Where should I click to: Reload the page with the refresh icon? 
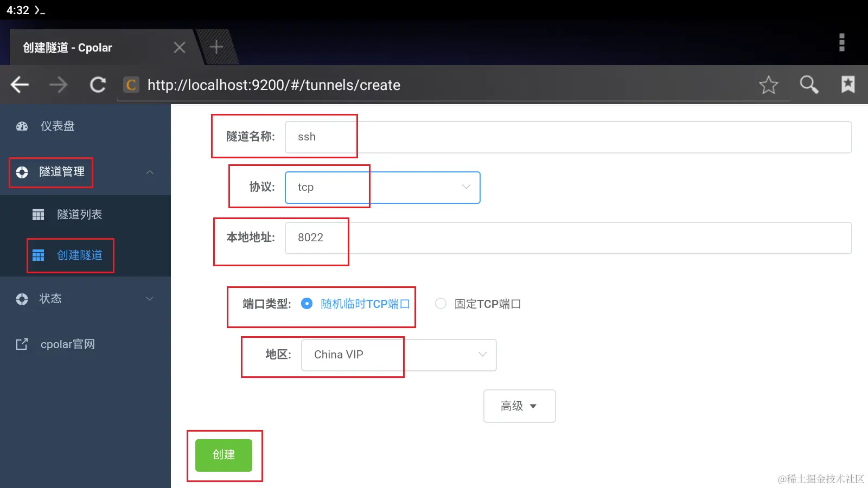98,85
